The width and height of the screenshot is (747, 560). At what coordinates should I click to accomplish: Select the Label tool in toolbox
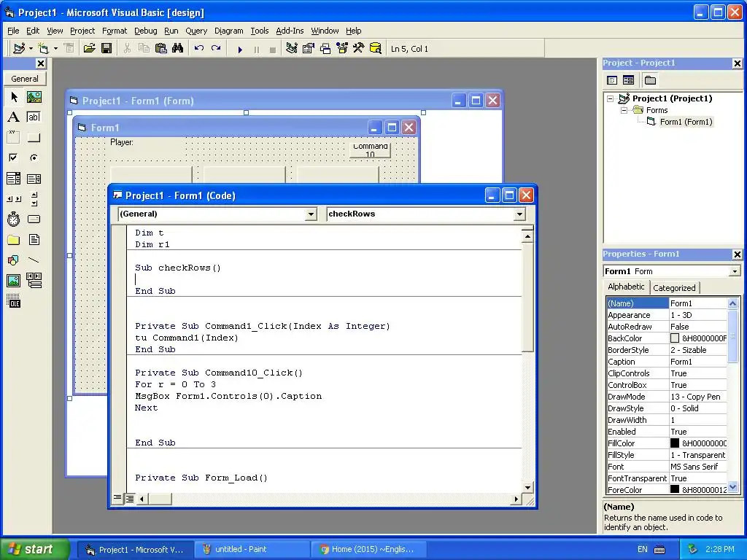14,117
